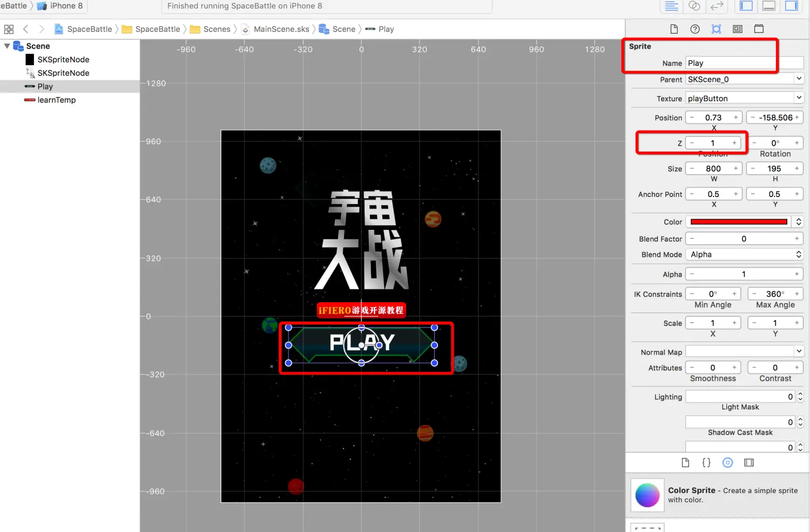This screenshot has height=532, width=810.
Task: Increase Anchor Point X value
Action: coord(735,194)
